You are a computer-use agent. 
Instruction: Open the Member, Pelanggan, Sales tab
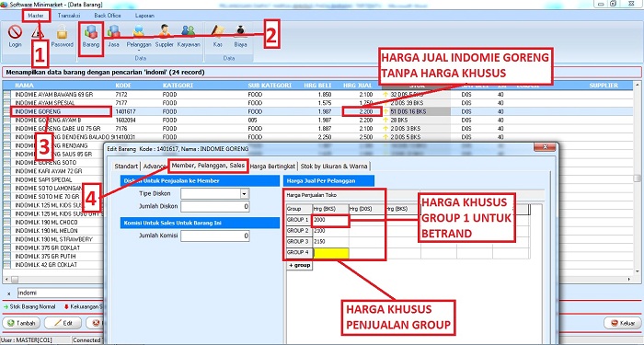coord(209,166)
